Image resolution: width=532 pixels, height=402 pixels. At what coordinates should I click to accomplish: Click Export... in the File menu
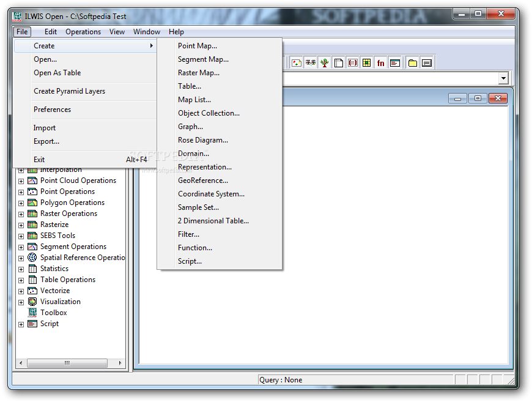(x=85, y=141)
